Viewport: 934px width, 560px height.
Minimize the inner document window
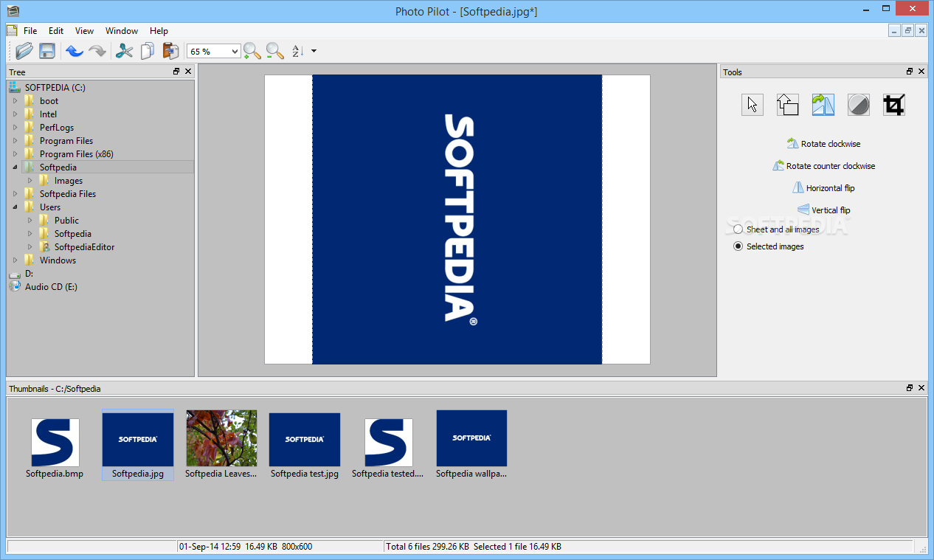pyautogui.click(x=895, y=30)
